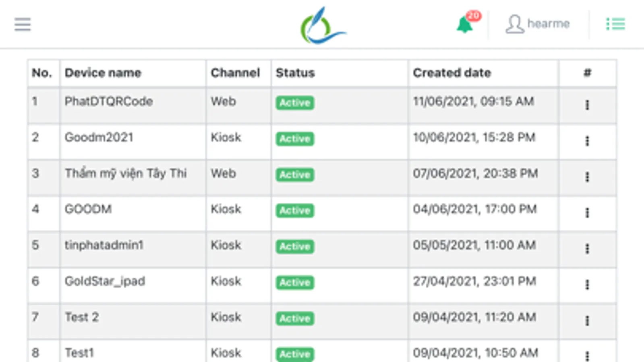Click the Created date column header
Image resolution: width=644 pixels, height=362 pixels.
[452, 73]
